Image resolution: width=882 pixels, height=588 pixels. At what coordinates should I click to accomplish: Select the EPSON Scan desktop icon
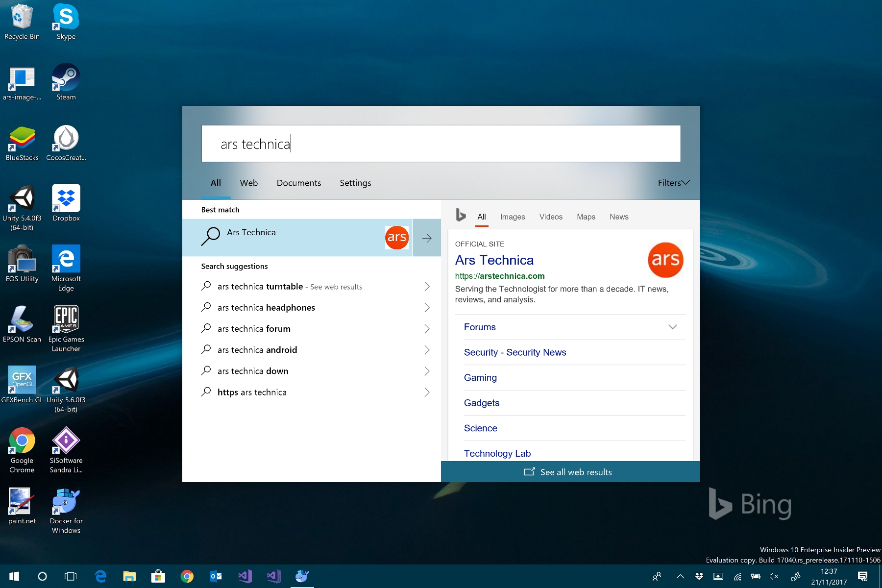[x=22, y=325]
